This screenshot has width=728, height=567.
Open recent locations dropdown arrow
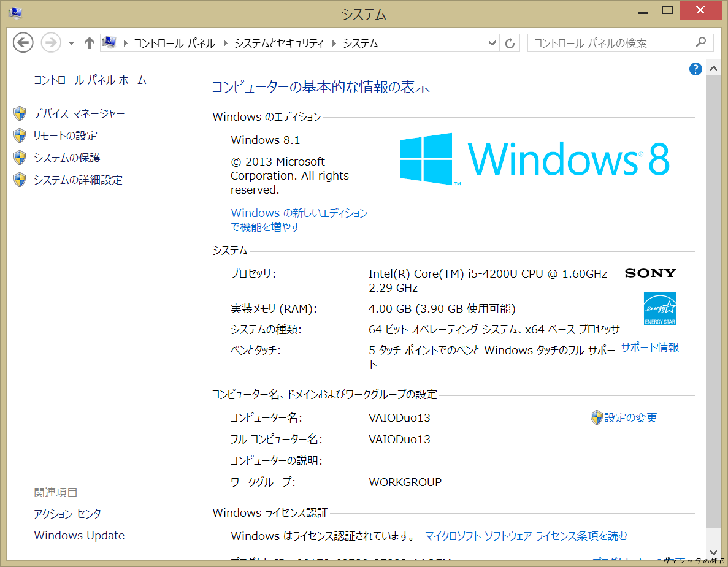(71, 43)
